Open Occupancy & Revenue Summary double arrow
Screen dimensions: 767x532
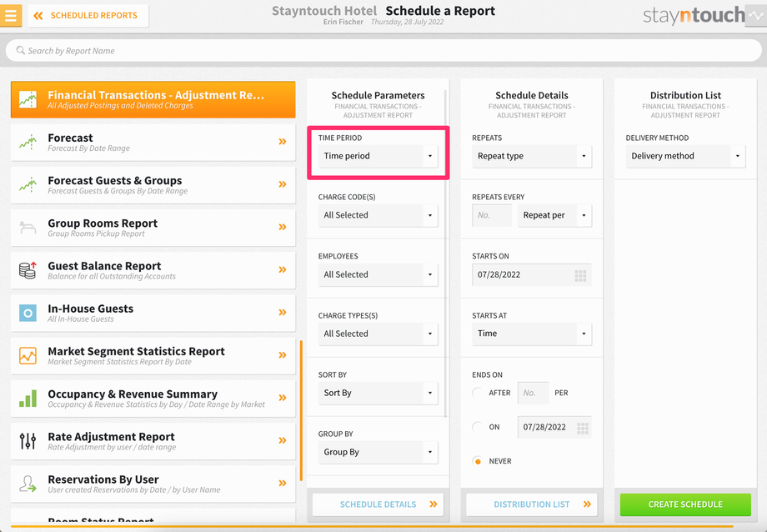point(283,398)
